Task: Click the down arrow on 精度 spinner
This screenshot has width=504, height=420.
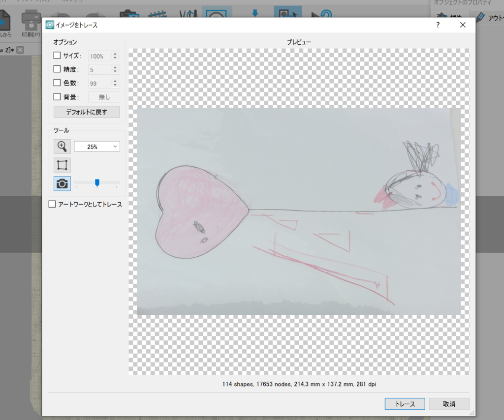Action: (x=115, y=72)
